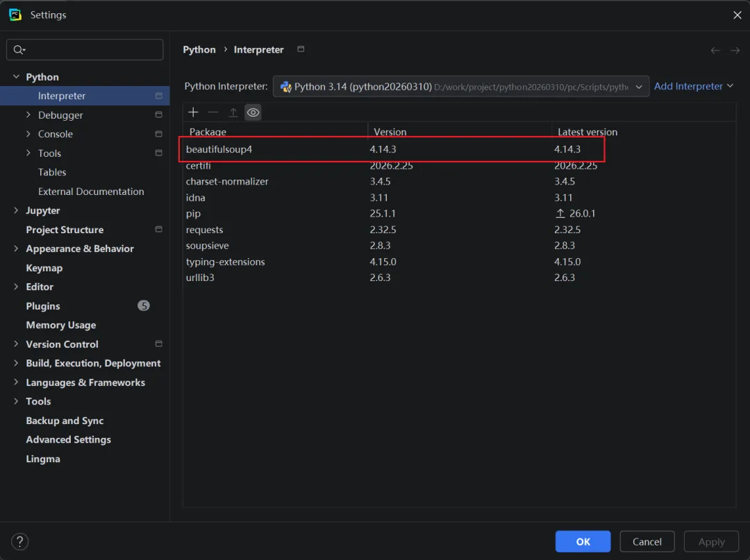750x560 pixels.
Task: Open Tables settings page
Action: [52, 172]
